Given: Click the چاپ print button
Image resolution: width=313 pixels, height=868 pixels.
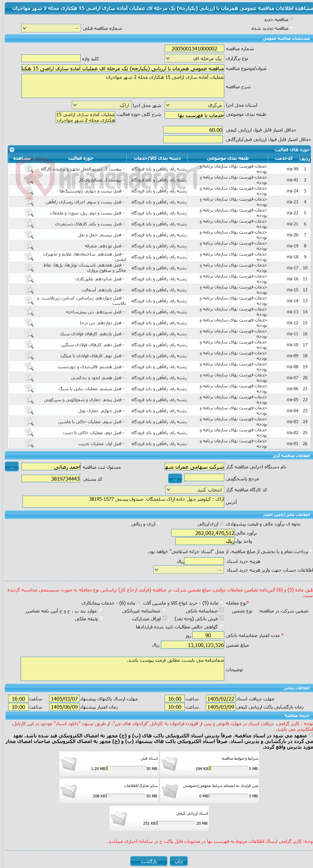Looking at the screenshot, I should pos(178,861).
